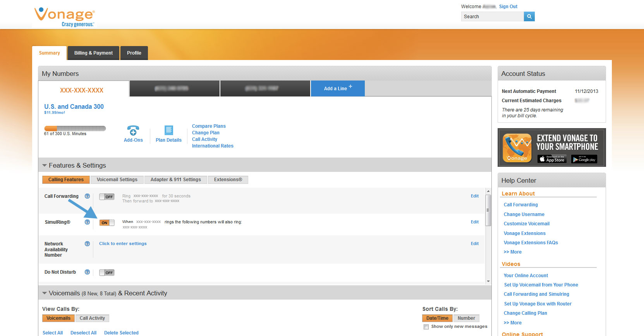Tap the Google Play download badge
Image resolution: width=644 pixels, height=336 pixels.
[x=584, y=159]
